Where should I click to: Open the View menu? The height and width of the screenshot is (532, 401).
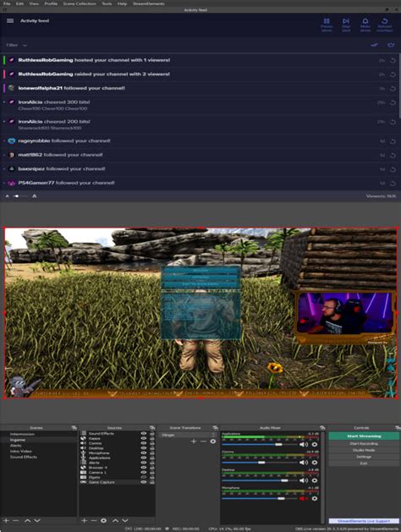[34, 3]
